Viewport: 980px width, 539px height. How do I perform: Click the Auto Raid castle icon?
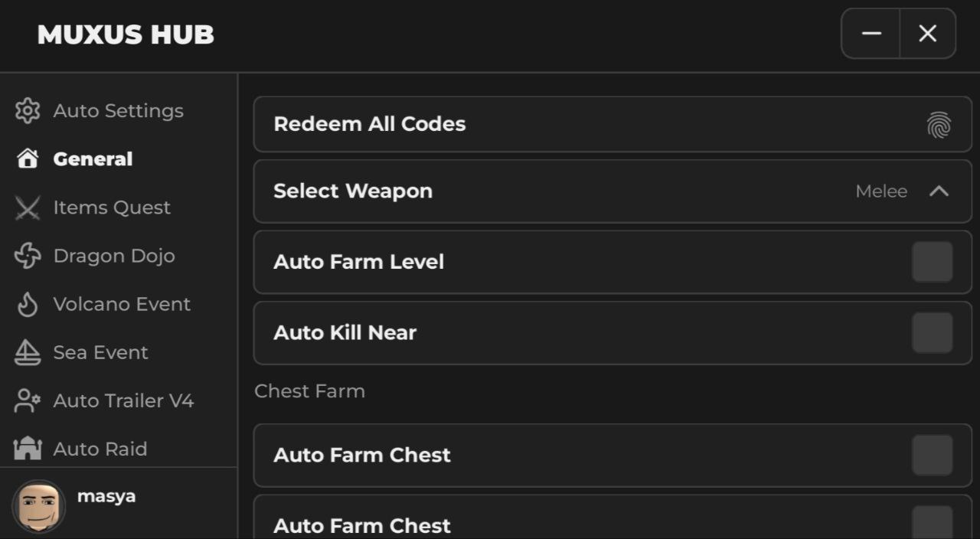pyautogui.click(x=28, y=449)
